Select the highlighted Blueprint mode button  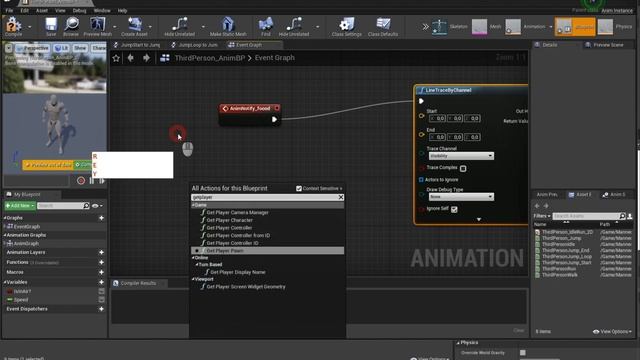click(x=575, y=27)
